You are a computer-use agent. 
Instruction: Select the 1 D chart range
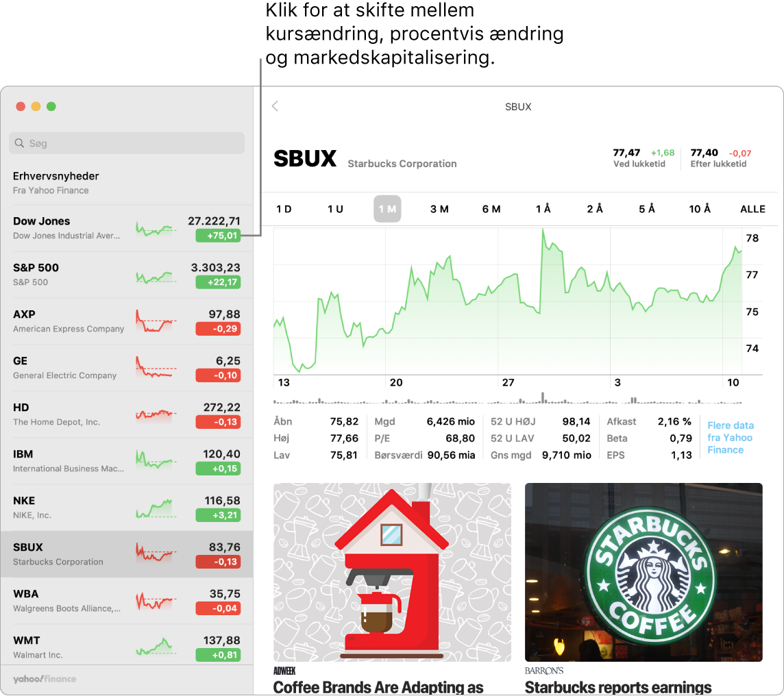point(284,209)
